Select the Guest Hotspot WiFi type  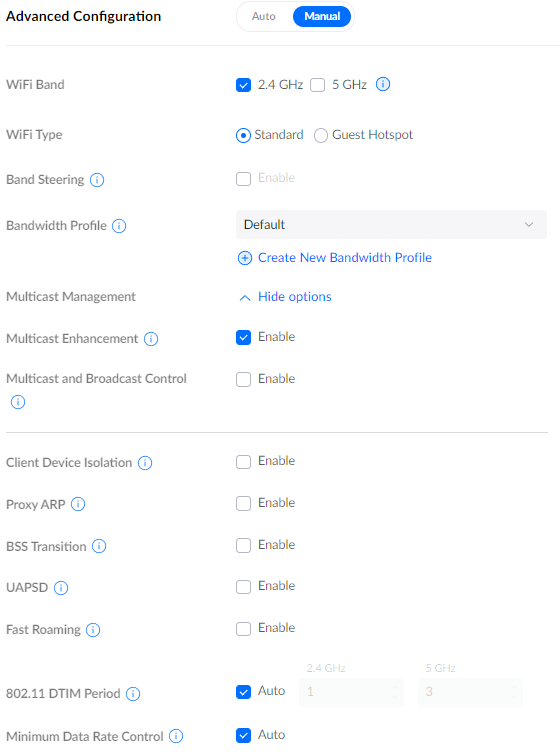321,135
